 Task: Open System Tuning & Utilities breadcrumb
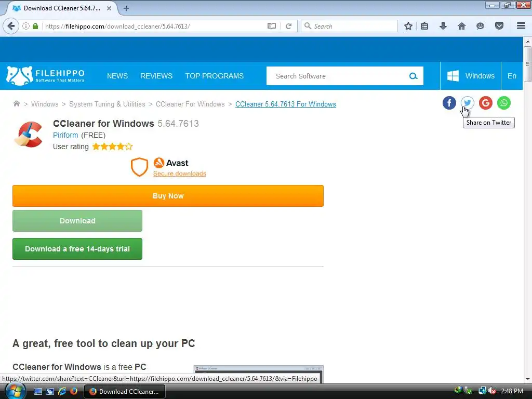(107, 104)
